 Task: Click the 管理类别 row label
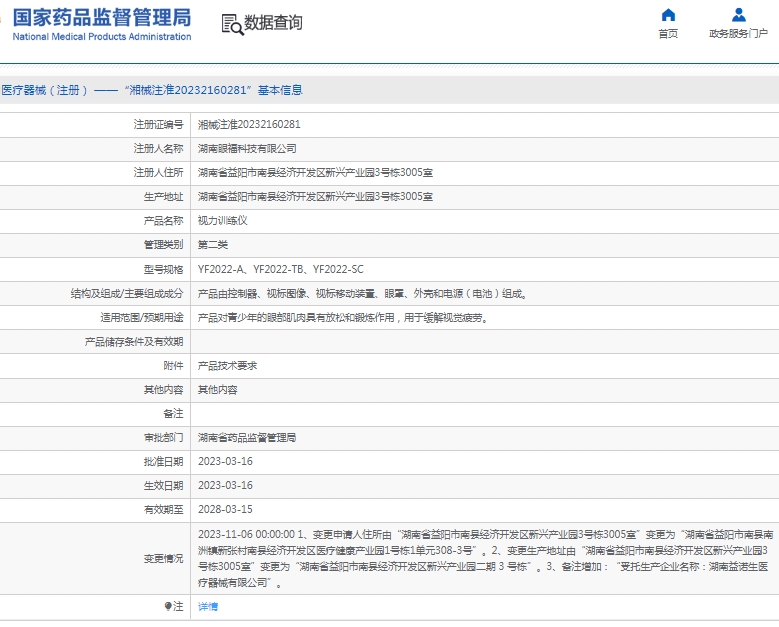tap(163, 245)
